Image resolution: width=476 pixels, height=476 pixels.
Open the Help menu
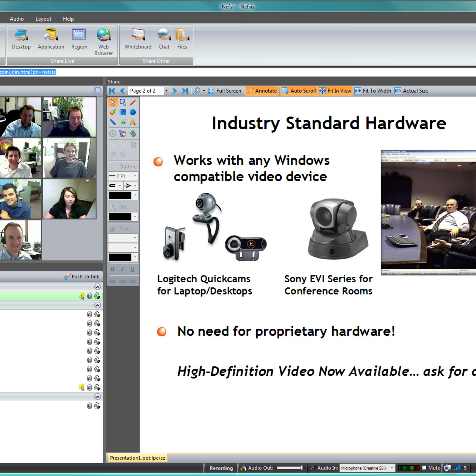point(68,19)
